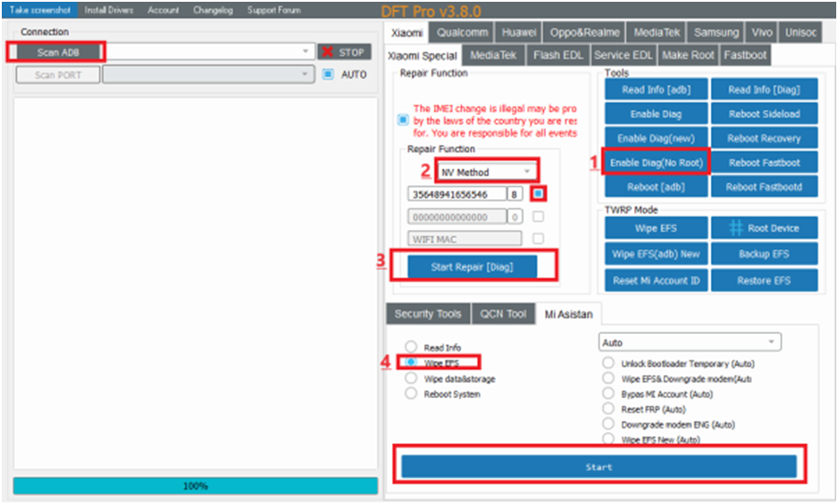Select the Mi Asistan tab
This screenshot has width=838, height=504.
tap(568, 314)
